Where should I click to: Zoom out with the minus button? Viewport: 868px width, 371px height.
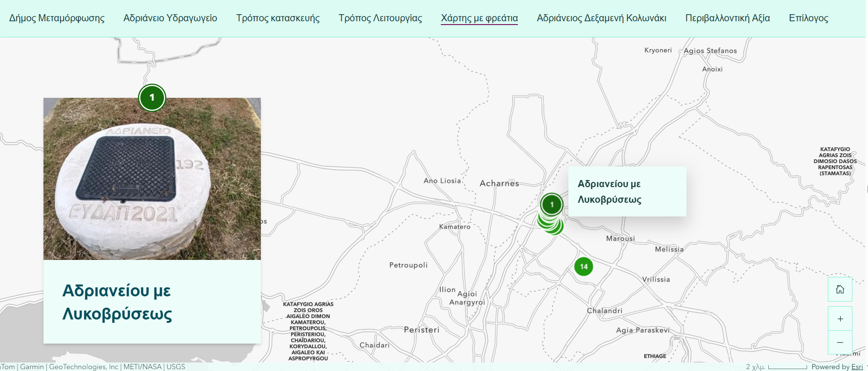tap(840, 342)
